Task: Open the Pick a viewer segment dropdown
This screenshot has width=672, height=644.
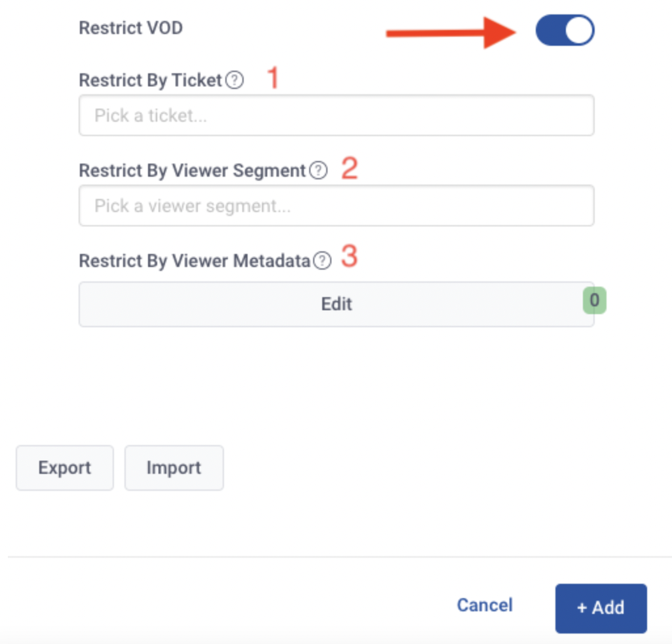Action: click(337, 206)
